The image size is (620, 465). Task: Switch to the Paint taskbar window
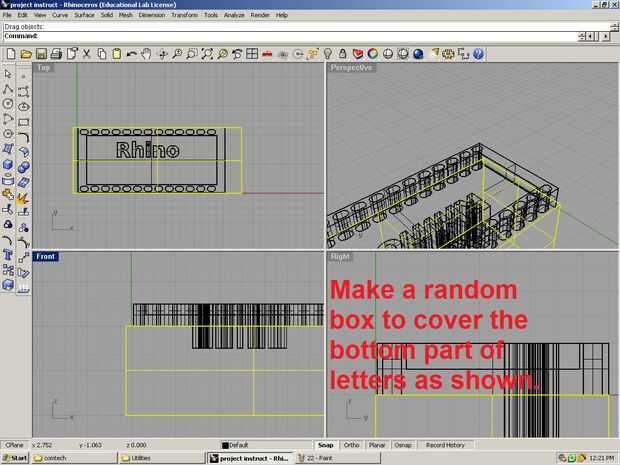(338, 458)
